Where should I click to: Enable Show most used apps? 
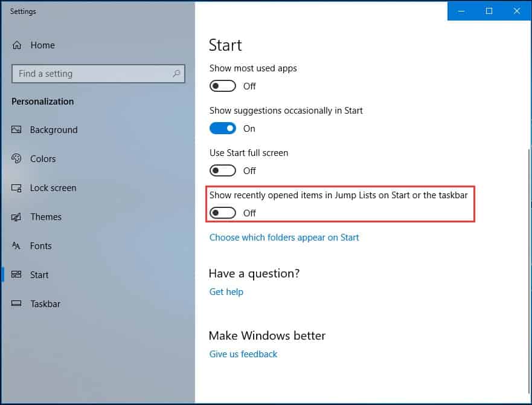(223, 86)
